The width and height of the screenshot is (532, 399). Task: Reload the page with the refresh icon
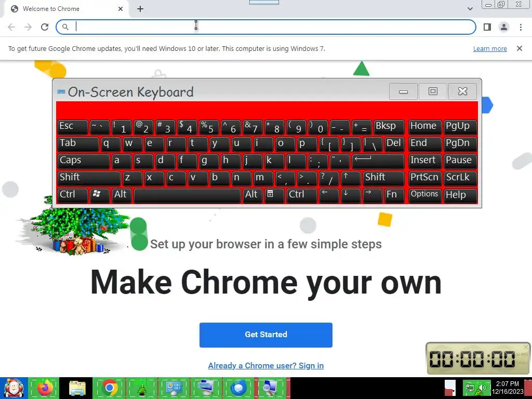(x=45, y=27)
